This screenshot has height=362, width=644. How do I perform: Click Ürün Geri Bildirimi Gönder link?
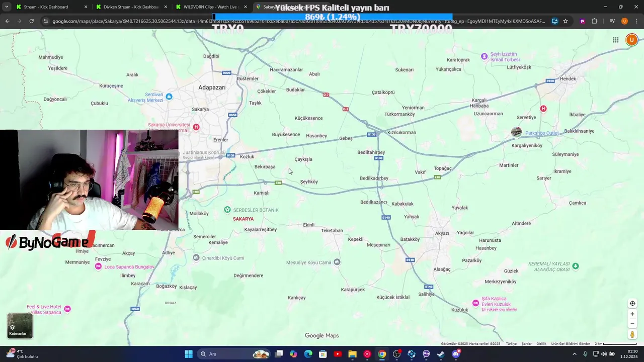coord(571,344)
